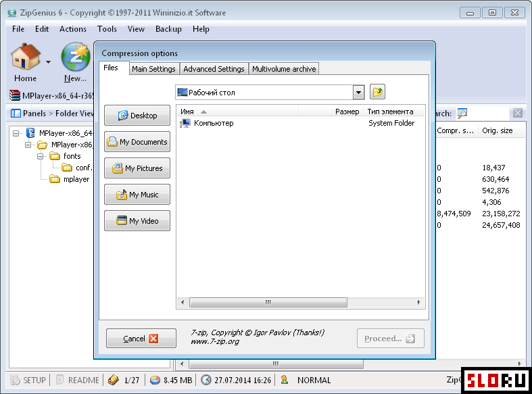The width and height of the screenshot is (532, 394).
Task: Click the 8.45 MB size status icon
Action: tap(155, 380)
